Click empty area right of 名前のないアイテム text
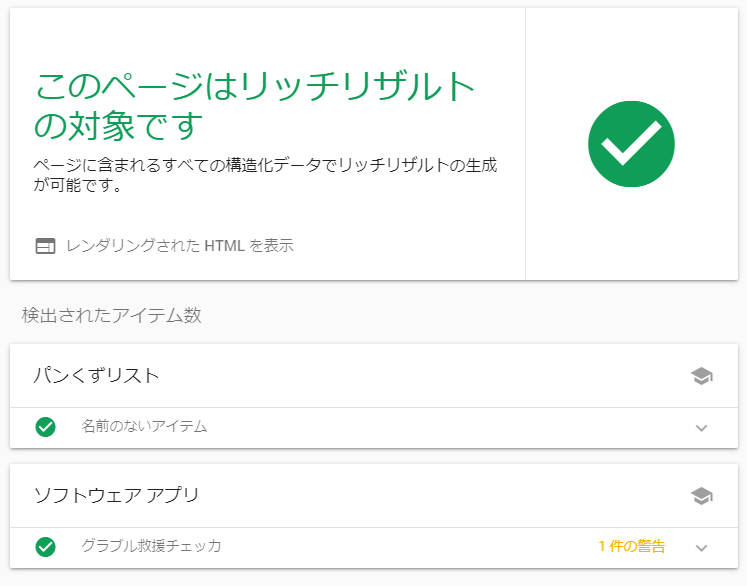The image size is (747, 586). 450,427
